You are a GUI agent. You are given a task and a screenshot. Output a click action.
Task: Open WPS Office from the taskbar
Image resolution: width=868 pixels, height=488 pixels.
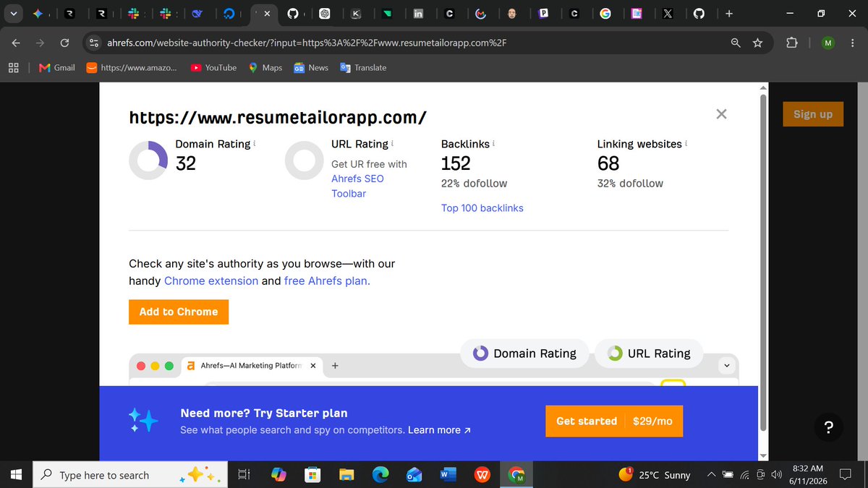pyautogui.click(x=482, y=475)
